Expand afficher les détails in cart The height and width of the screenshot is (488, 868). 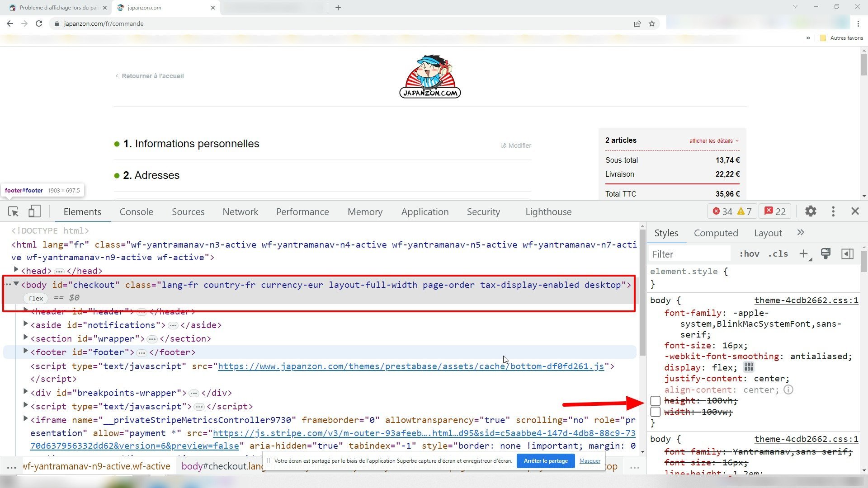click(x=714, y=141)
